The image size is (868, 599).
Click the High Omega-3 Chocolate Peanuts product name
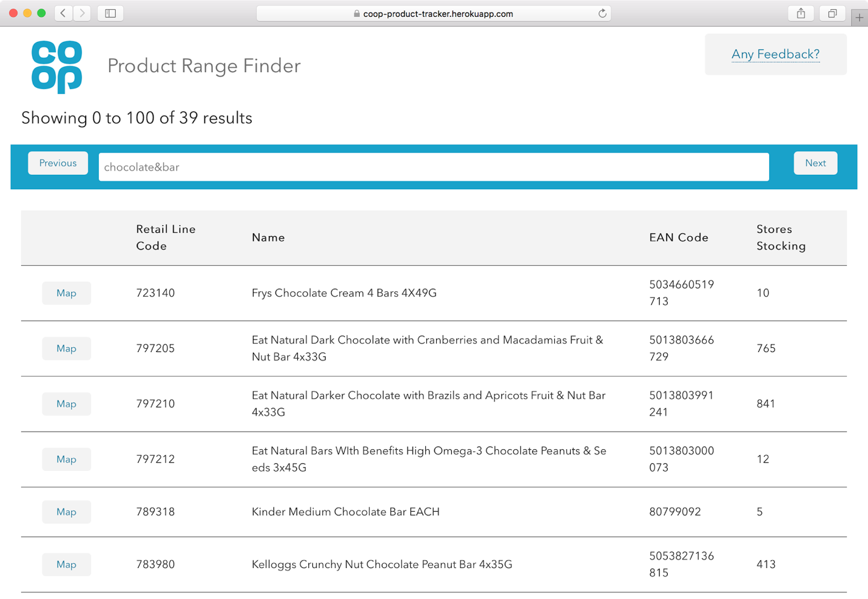429,459
